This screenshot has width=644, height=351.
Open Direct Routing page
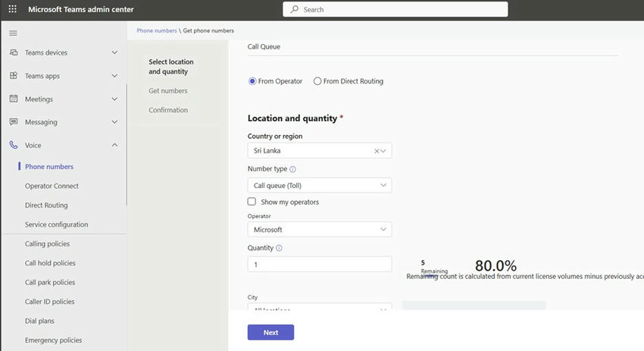click(46, 205)
